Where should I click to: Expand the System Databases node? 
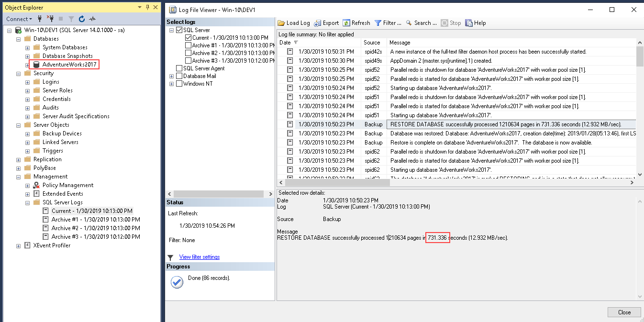[28, 47]
